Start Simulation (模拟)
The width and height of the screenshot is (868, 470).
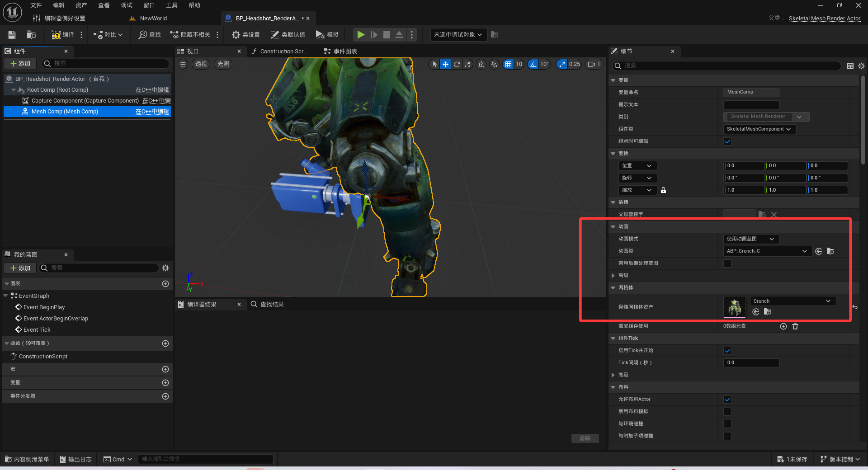[327, 35]
